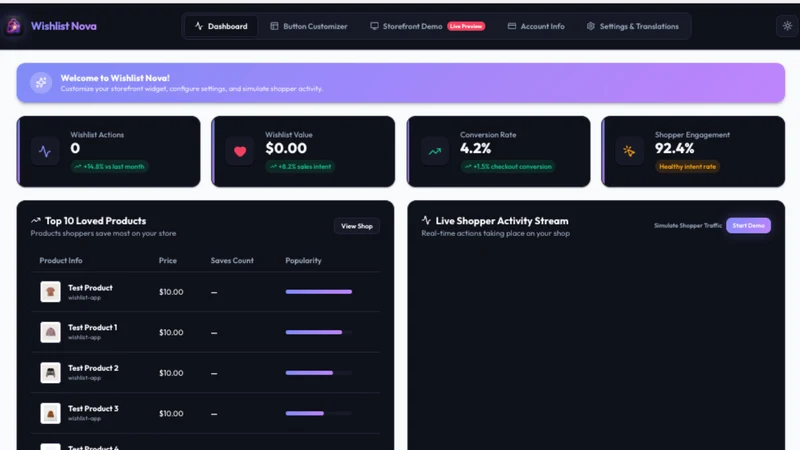Click the Conversion Rate 4.2% figure

(476, 148)
